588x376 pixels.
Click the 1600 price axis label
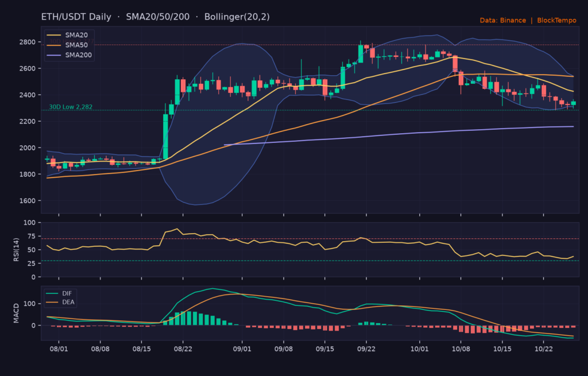click(28, 200)
